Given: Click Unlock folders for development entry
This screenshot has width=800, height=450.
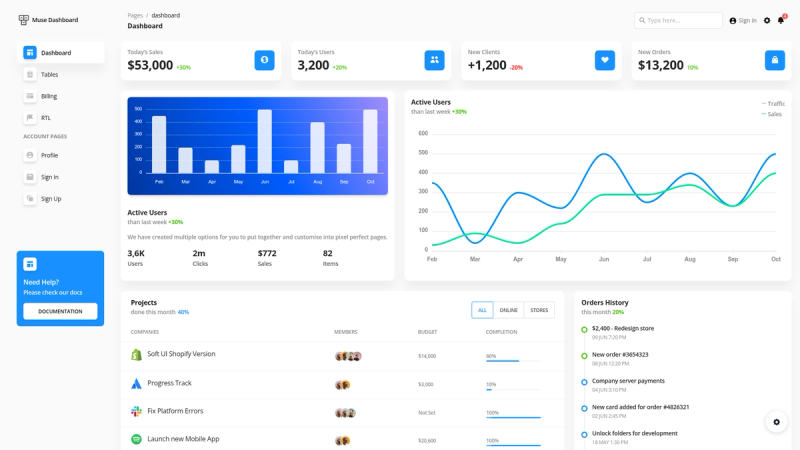Looking at the screenshot, I should tap(635, 433).
